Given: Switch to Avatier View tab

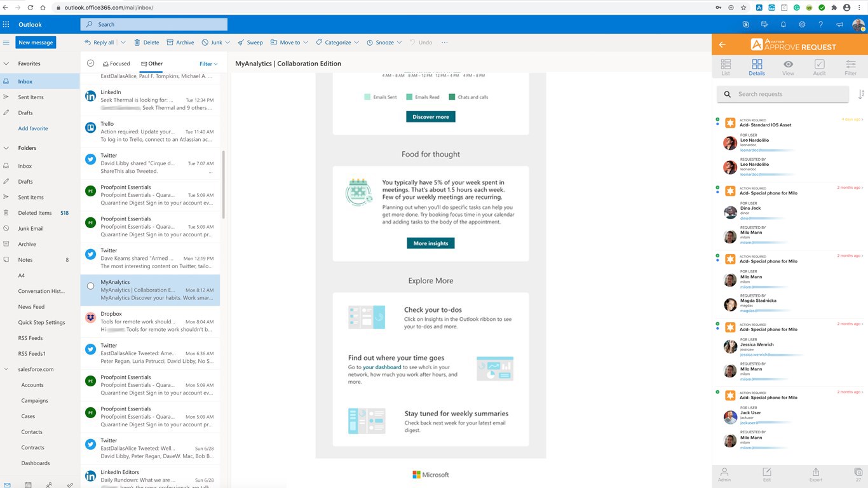Looking at the screenshot, I should tap(788, 67).
